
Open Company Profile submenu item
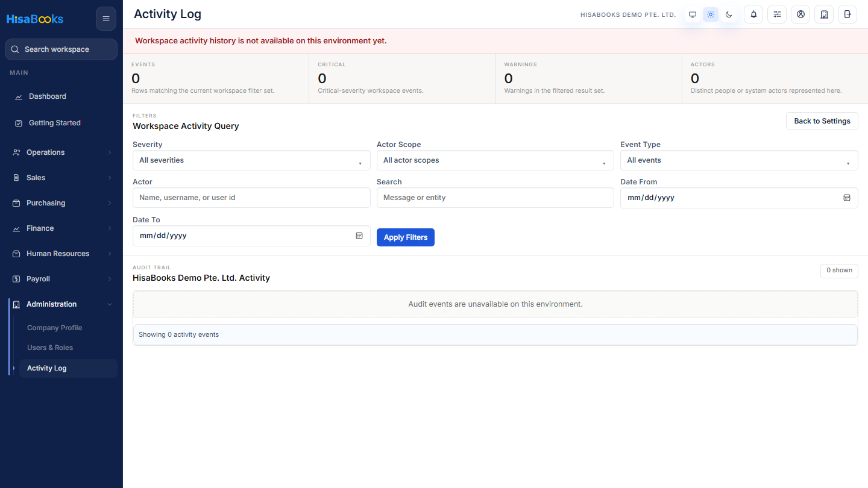68,328
